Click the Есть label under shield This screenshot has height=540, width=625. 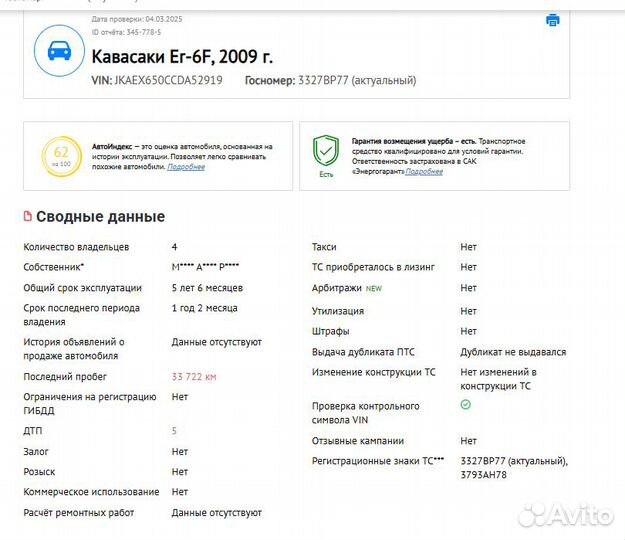pos(326,175)
